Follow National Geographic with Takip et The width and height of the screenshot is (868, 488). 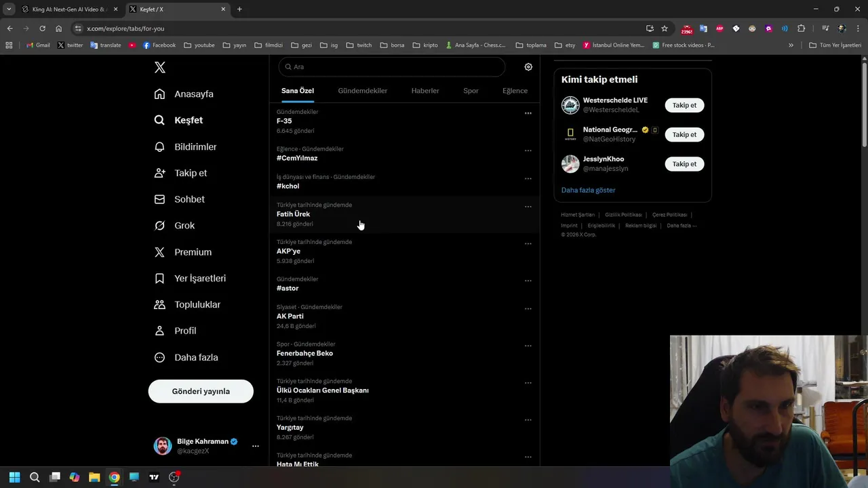[x=684, y=134]
